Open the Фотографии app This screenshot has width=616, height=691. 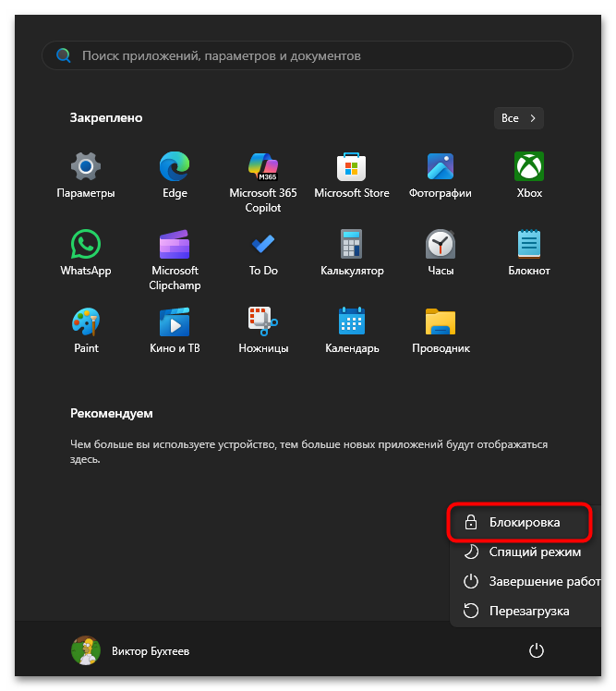click(x=441, y=176)
